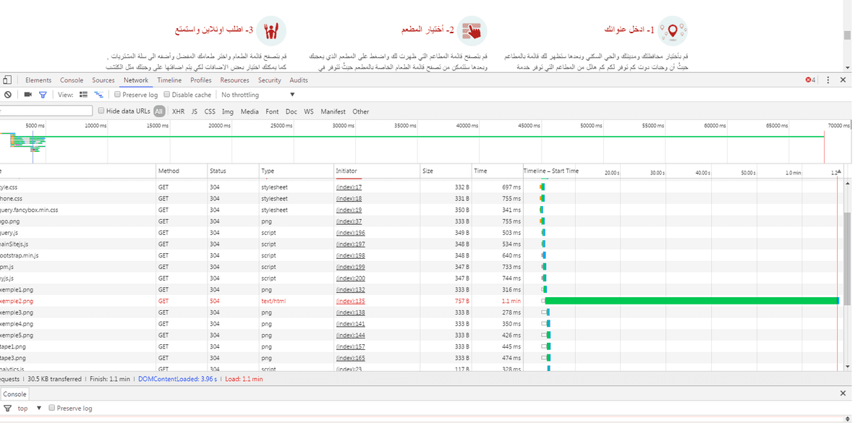Image resolution: width=868 pixels, height=423 pixels.
Task: Enable Preserve log in Network toolbar
Action: pos(118,95)
